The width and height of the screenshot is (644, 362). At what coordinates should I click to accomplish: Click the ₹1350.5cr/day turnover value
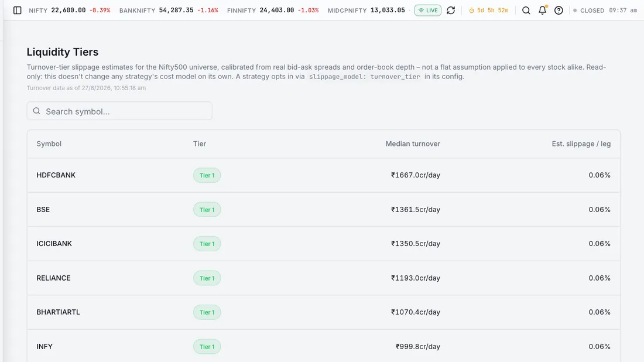(x=416, y=244)
